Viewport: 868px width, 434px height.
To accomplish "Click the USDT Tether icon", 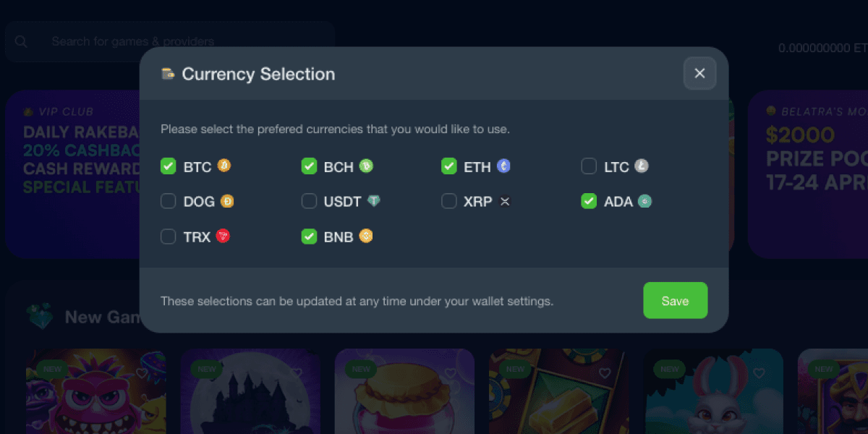I will coord(373,201).
